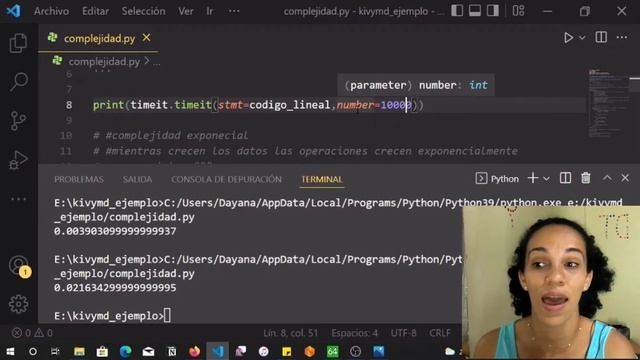Click complejidad.py in the breadcrumb
640x360 pixels.
point(104,62)
